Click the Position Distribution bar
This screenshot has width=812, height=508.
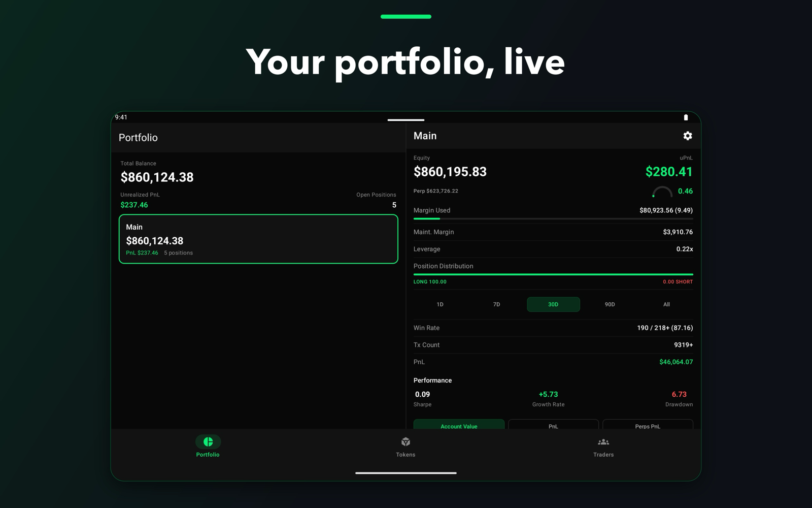point(553,274)
